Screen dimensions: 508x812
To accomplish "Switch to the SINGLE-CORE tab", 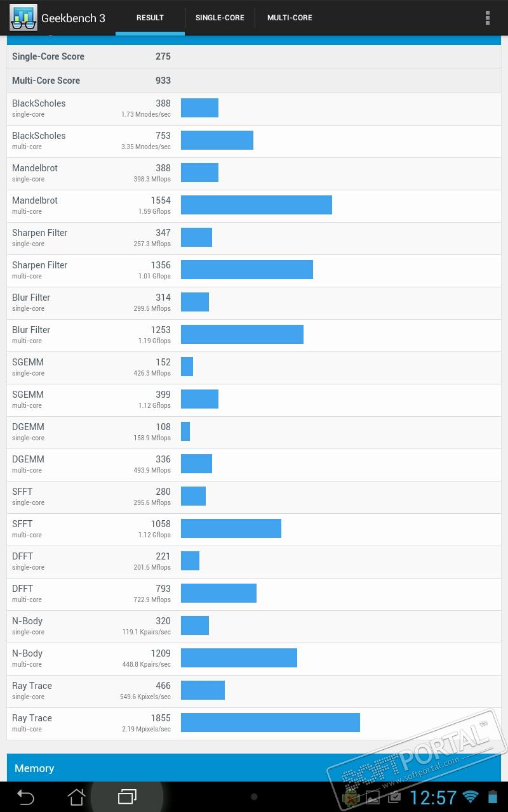I will point(220,18).
